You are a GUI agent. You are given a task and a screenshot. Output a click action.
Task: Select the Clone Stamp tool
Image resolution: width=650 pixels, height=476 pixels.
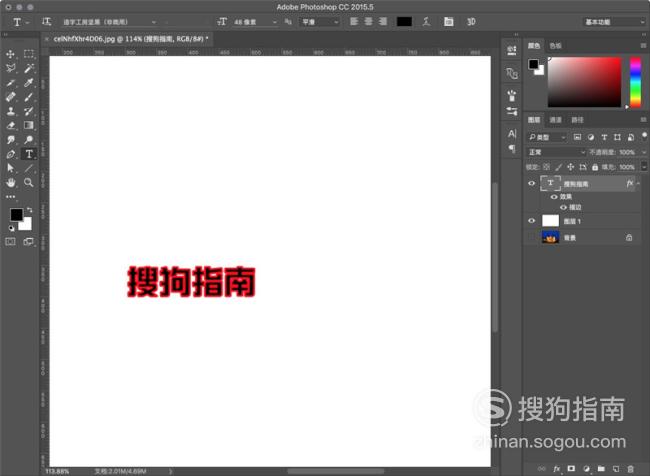[x=11, y=111]
